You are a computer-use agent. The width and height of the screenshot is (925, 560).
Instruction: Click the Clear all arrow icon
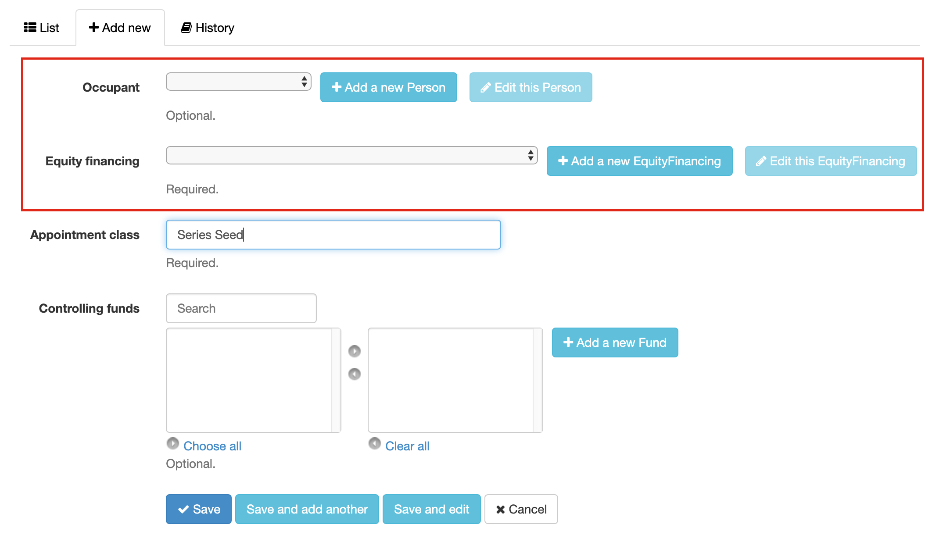[374, 444]
